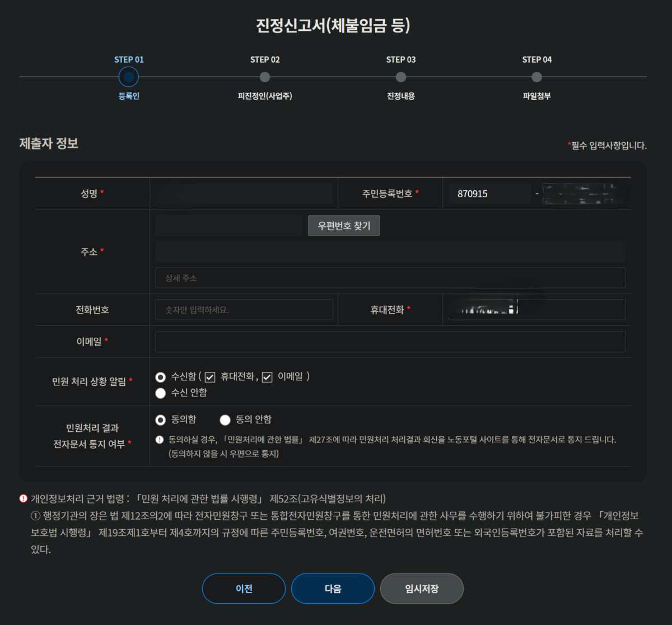Uncheck the 휴대전화 notification checkbox
The height and width of the screenshot is (625, 672).
(210, 377)
